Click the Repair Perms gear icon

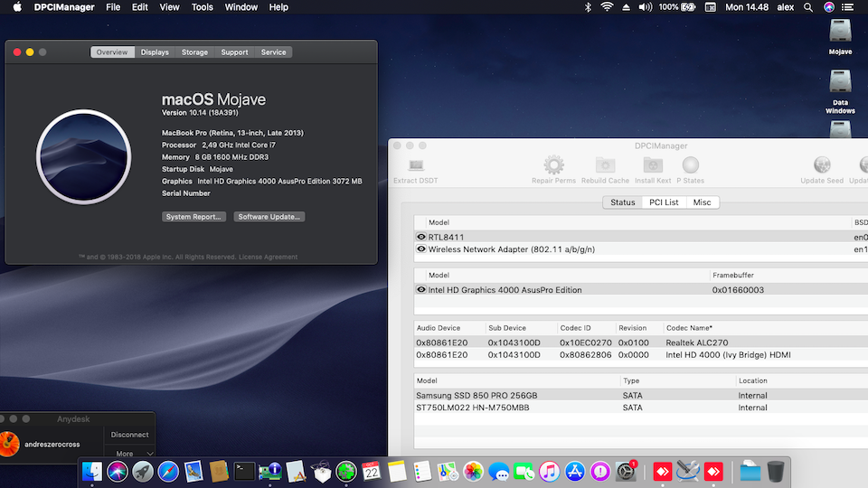(x=553, y=165)
